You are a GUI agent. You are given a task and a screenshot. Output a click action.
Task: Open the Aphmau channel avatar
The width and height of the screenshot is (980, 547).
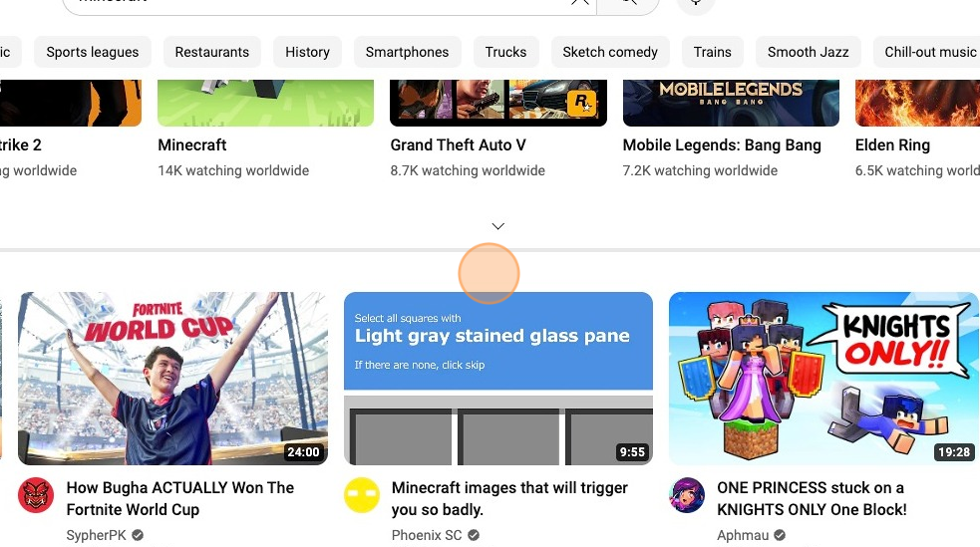tap(687, 495)
